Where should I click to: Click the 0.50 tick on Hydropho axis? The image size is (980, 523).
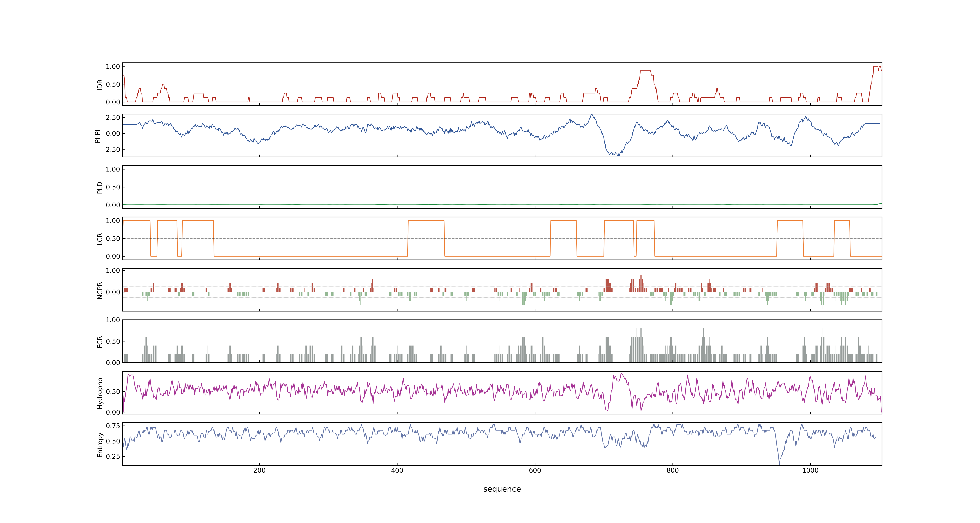click(113, 392)
